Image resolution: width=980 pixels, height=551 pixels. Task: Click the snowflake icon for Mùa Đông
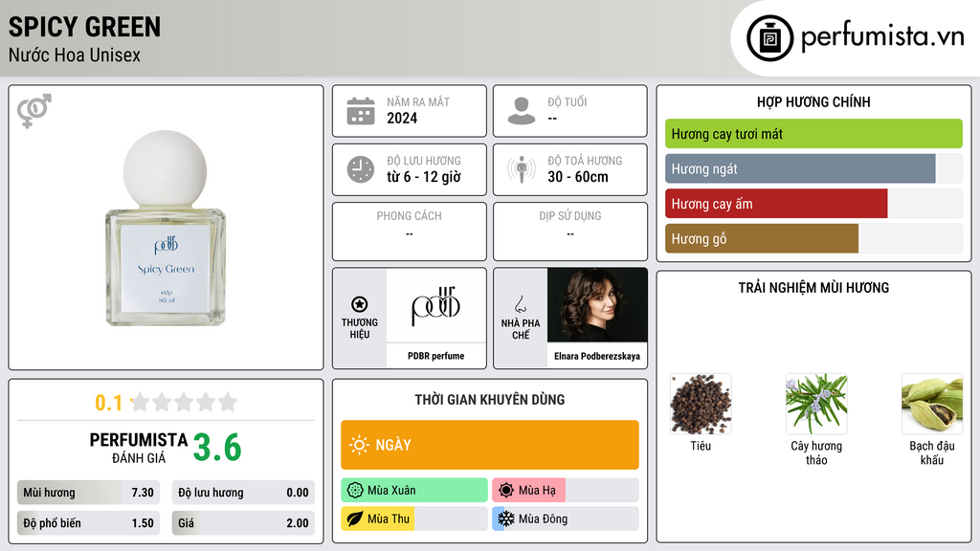coord(506,519)
